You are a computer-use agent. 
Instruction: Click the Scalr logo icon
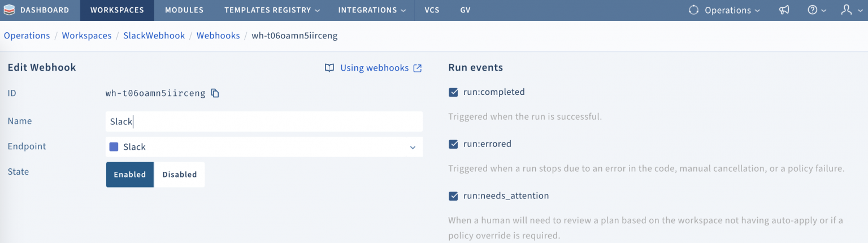click(x=10, y=10)
